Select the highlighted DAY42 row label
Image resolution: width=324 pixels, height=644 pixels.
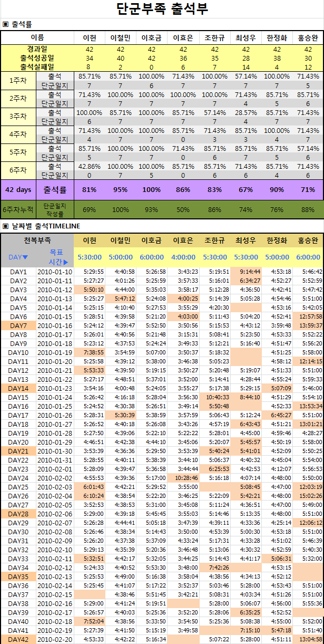click(x=18, y=639)
